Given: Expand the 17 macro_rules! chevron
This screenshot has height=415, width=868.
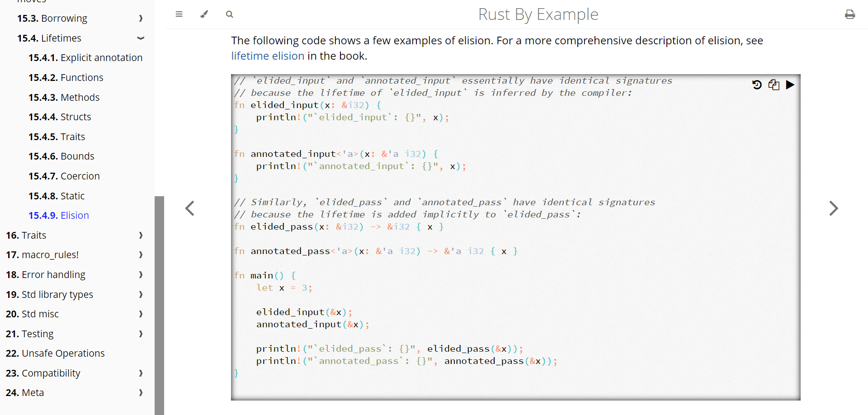Looking at the screenshot, I should 141,255.
